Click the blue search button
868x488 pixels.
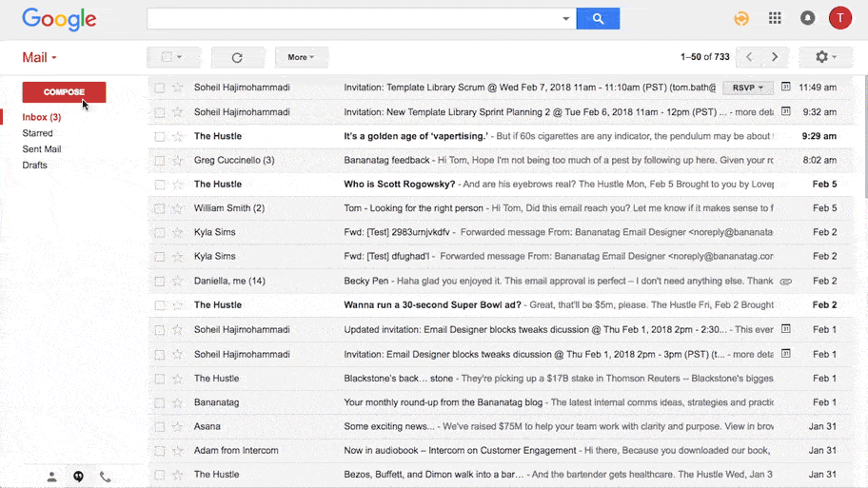[598, 19]
